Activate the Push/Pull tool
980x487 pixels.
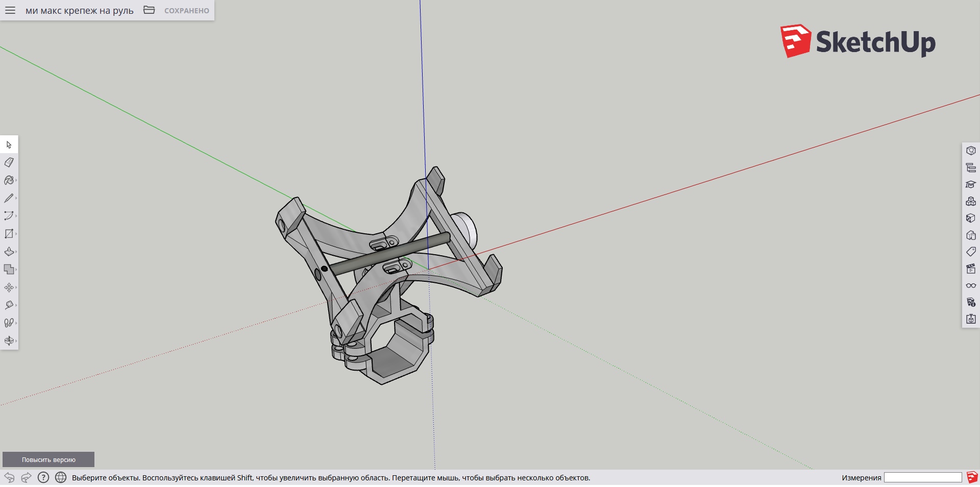coord(9,252)
